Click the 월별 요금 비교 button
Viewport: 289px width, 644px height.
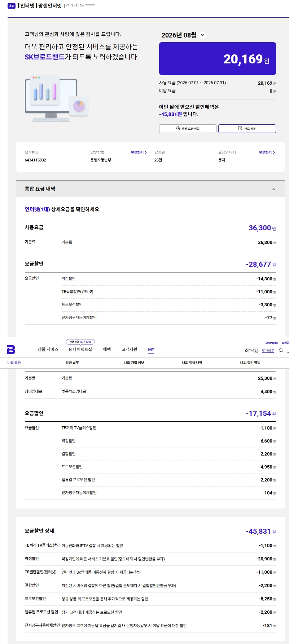click(188, 129)
